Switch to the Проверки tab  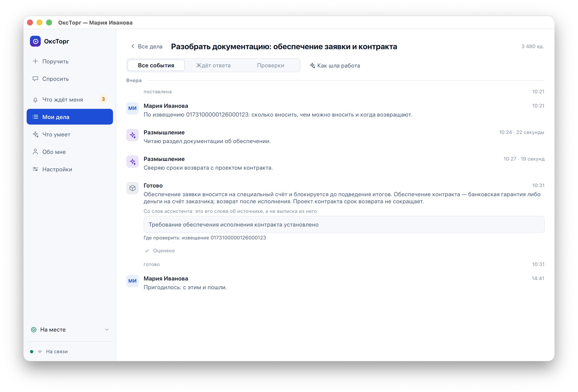point(271,65)
